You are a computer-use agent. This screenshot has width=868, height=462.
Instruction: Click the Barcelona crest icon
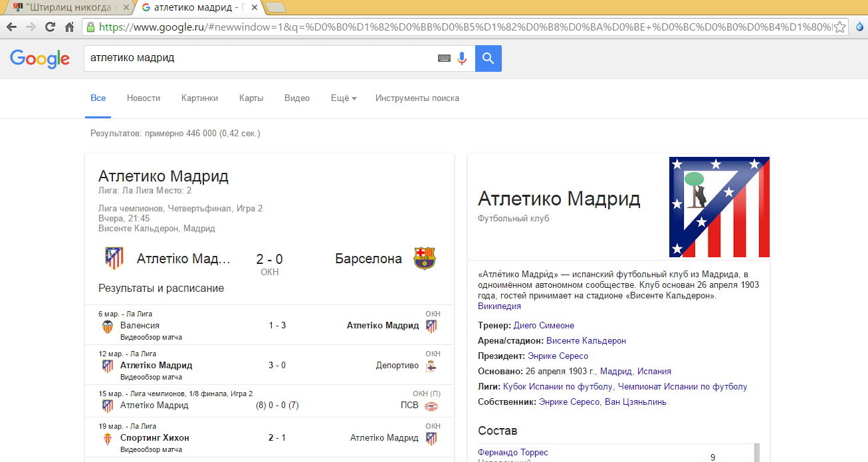point(425,259)
